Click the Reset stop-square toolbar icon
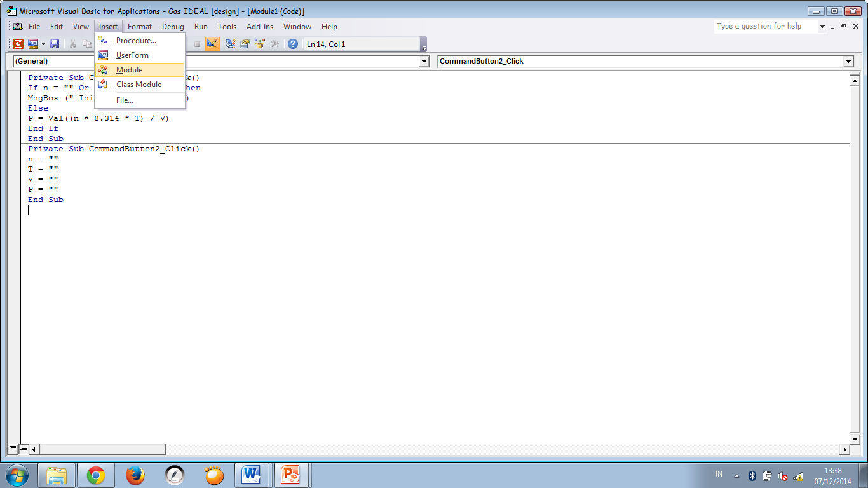 pos(197,44)
